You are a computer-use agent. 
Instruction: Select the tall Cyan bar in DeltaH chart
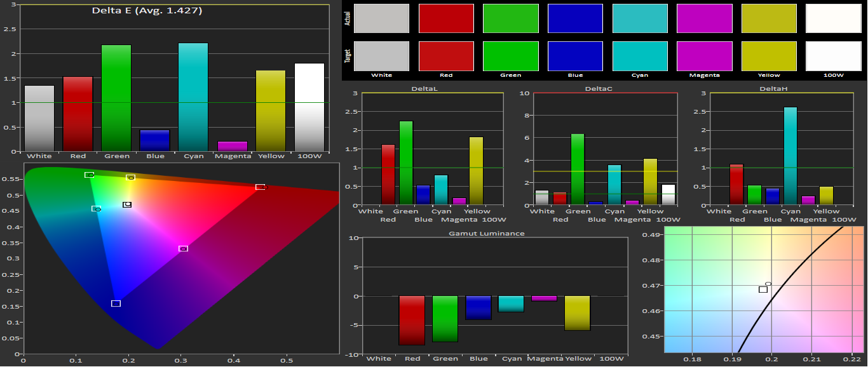click(790, 156)
